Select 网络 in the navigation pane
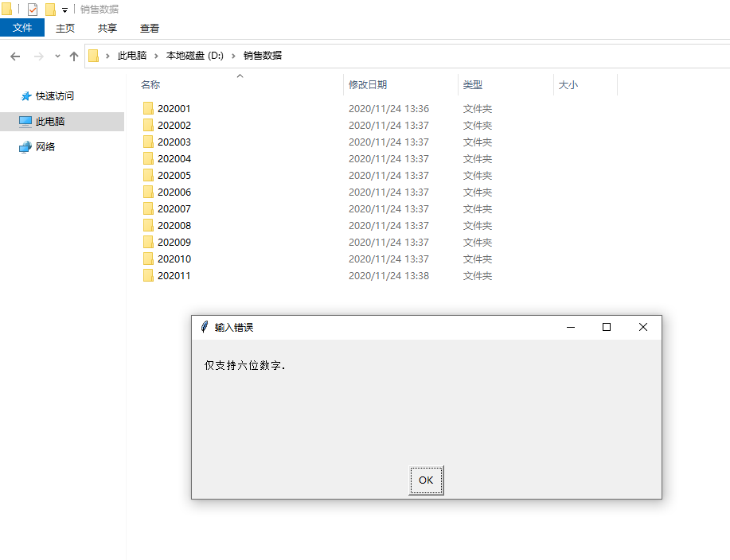Image resolution: width=730 pixels, height=560 pixels. (x=45, y=146)
